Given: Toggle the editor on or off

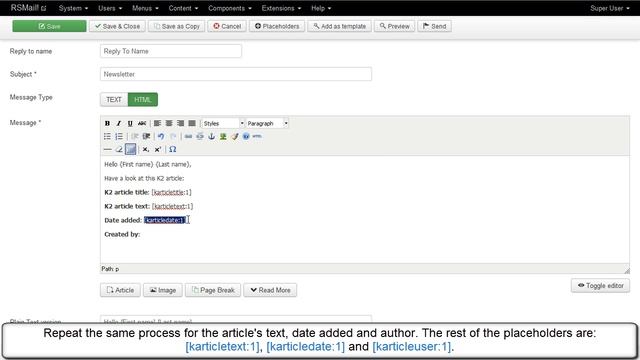Looking at the screenshot, I should (600, 286).
